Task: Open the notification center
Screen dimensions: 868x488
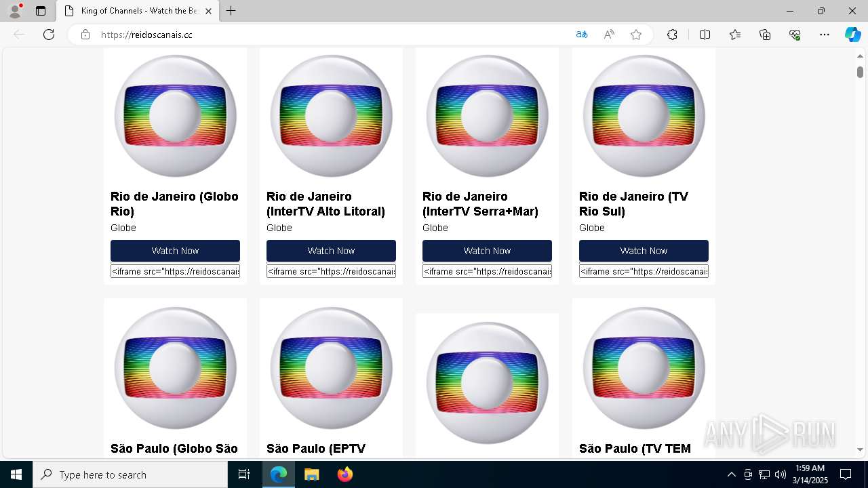Action: coord(846,474)
